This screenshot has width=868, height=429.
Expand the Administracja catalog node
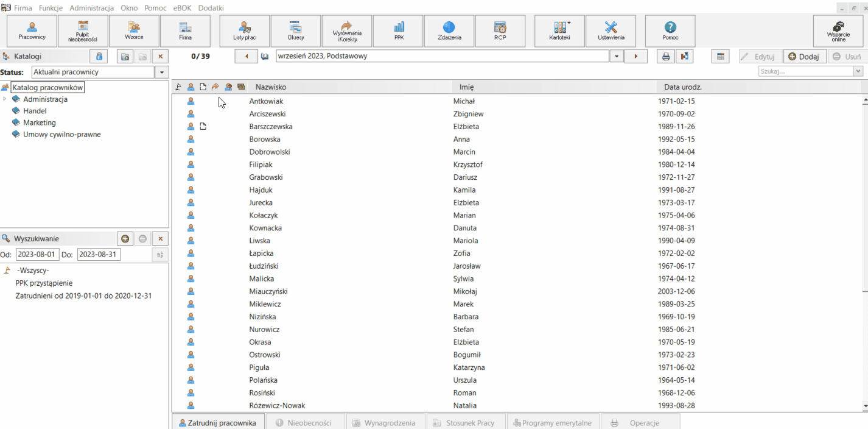click(5, 99)
